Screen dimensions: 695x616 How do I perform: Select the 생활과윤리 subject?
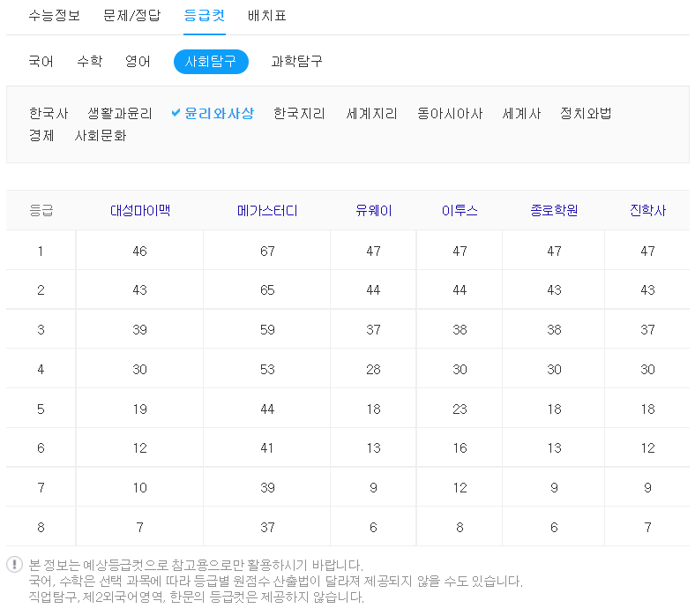[120, 114]
